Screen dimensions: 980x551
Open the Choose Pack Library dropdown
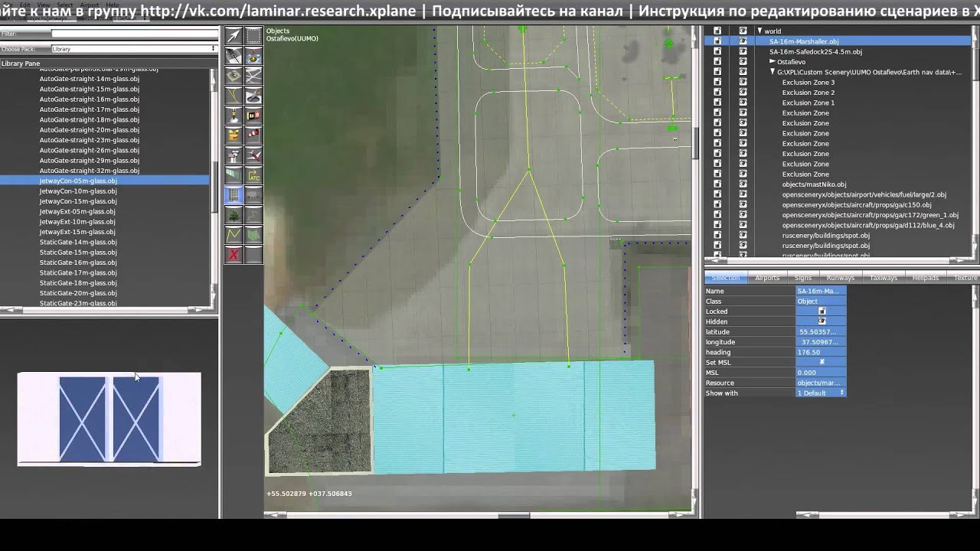point(134,49)
